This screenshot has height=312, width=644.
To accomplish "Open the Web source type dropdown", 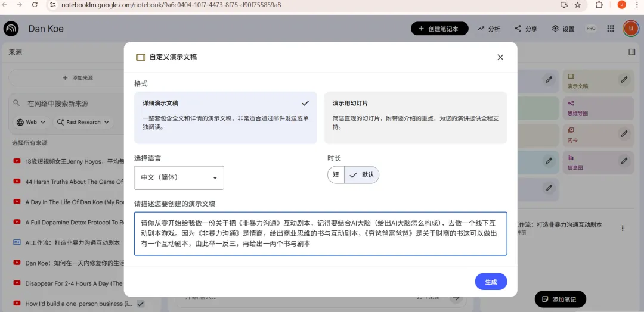I will 32,122.
